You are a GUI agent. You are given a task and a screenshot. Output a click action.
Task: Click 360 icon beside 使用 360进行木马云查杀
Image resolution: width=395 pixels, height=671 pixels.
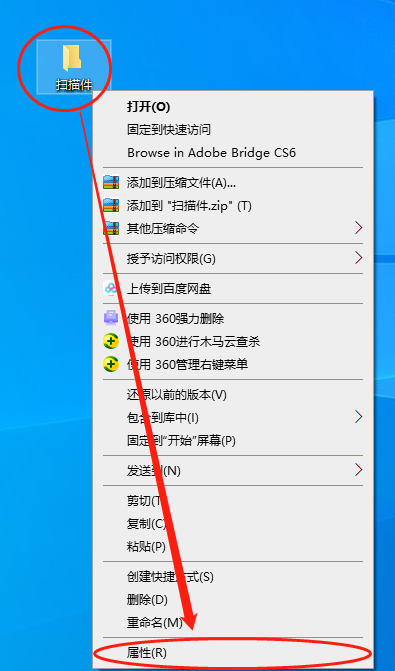point(111,341)
